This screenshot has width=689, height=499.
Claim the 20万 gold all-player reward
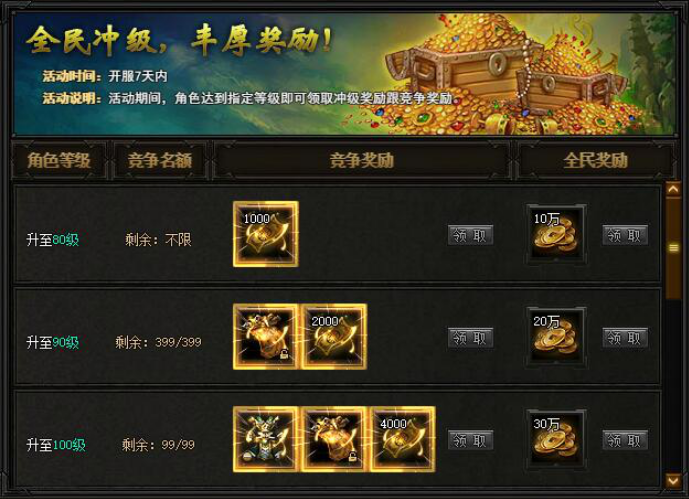625,338
